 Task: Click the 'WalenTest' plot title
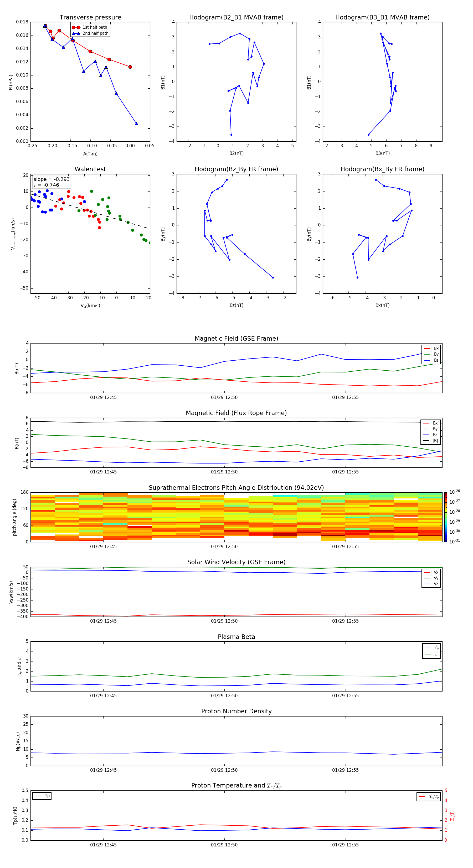tap(90, 169)
